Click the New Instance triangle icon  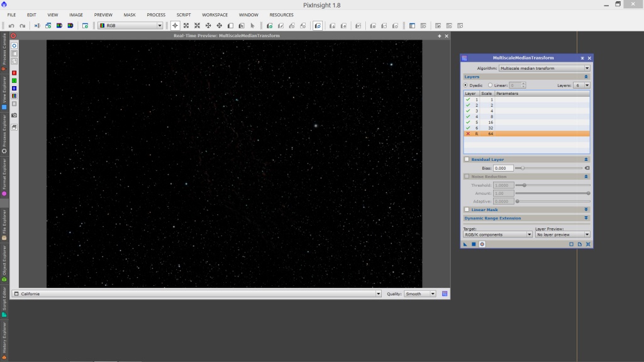[465, 244]
